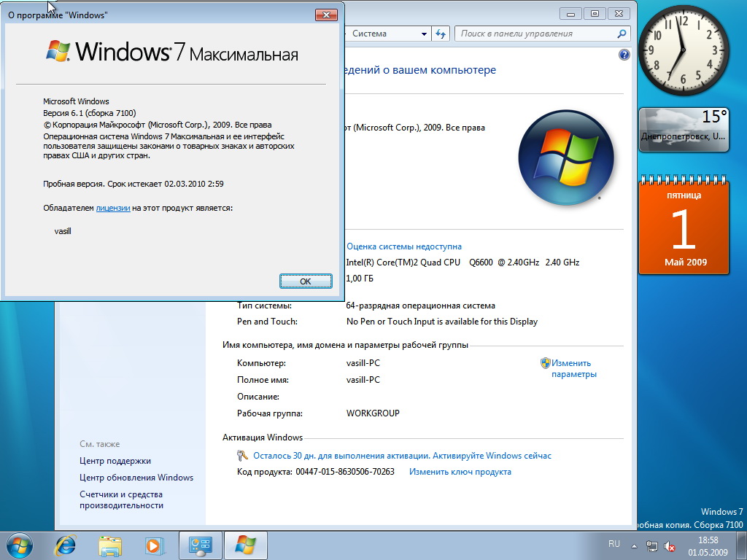Open Windows Explorer folder taskbar icon
The width and height of the screenshot is (747, 560).
pos(110,545)
